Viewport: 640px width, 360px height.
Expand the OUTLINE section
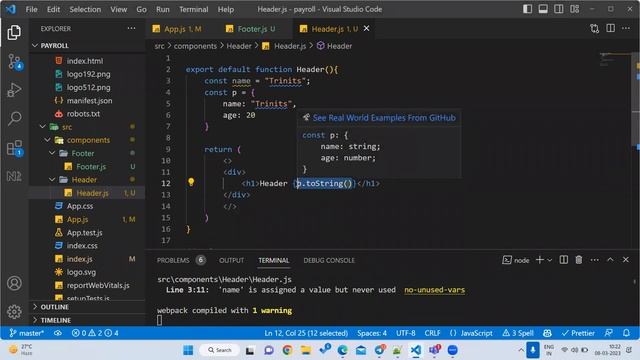pyautogui.click(x=54, y=307)
